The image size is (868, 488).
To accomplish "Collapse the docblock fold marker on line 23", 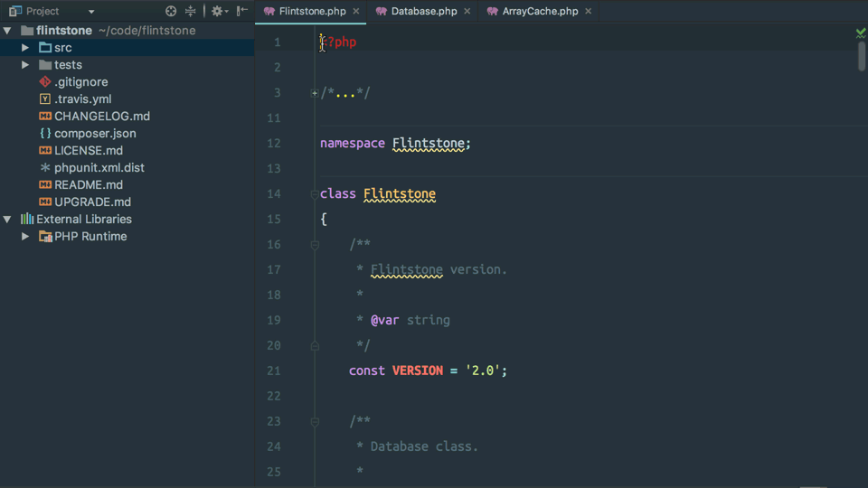I will 315,422.
